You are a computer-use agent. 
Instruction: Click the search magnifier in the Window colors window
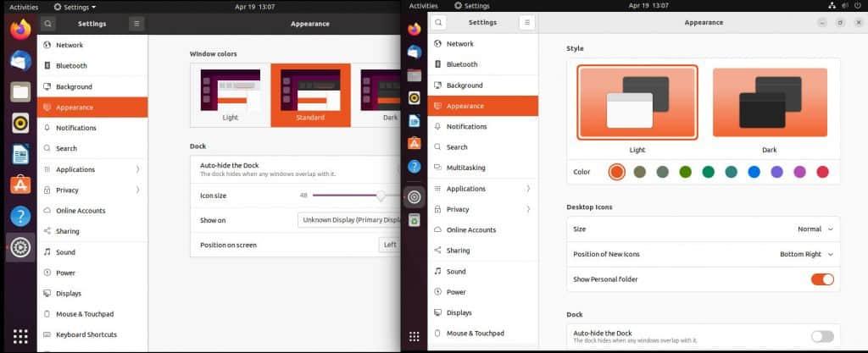(48, 24)
